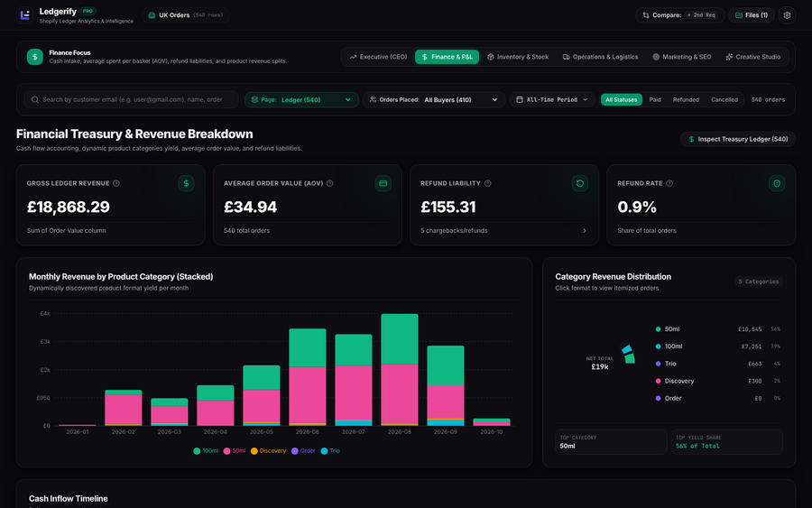Click the refresh icon on Refund Liability card

tap(579, 183)
